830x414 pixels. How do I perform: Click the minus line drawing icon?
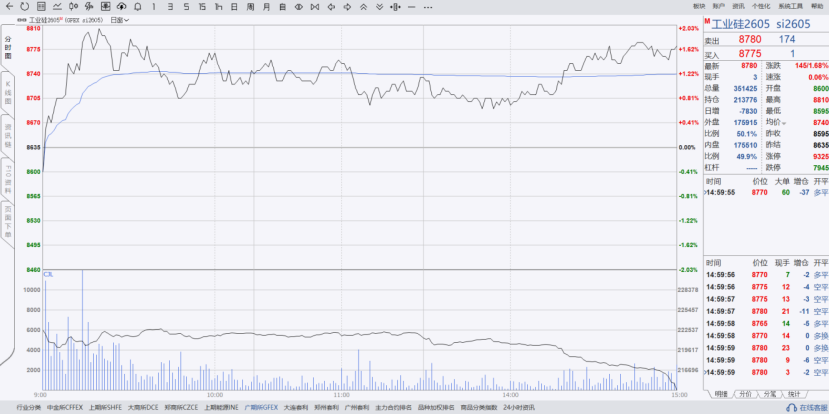(411, 7)
